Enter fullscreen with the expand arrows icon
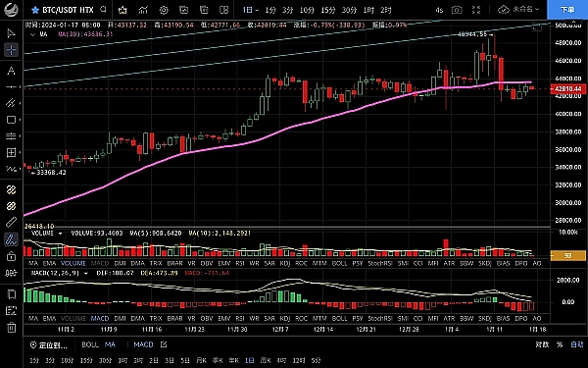Viewport: 588px width, 368px height. [x=476, y=10]
